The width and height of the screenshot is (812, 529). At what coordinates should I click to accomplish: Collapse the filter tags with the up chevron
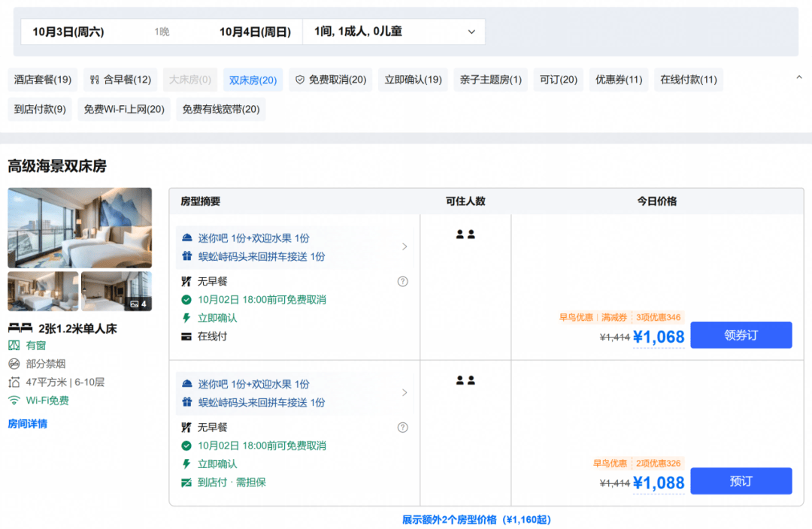pyautogui.click(x=799, y=77)
